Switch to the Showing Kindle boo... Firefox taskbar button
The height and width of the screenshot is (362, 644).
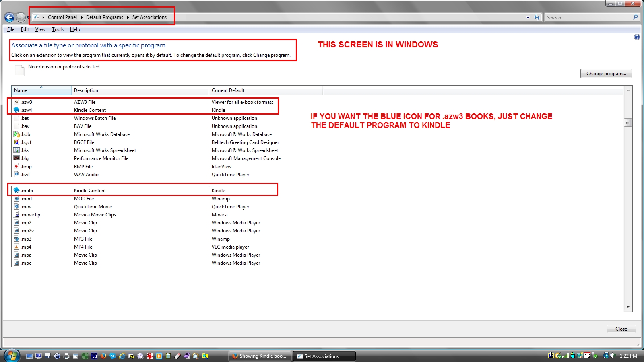(x=260, y=356)
